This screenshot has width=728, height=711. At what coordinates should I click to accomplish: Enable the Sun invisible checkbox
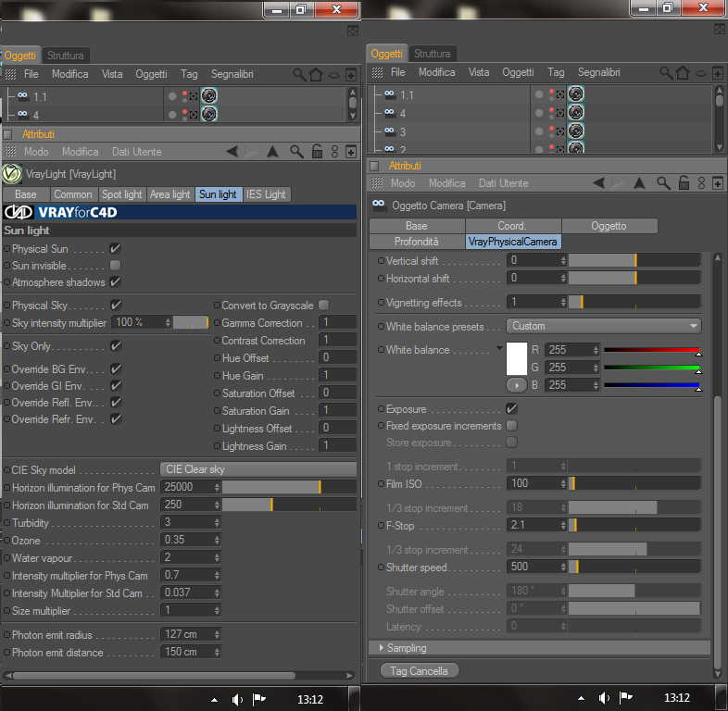point(115,266)
